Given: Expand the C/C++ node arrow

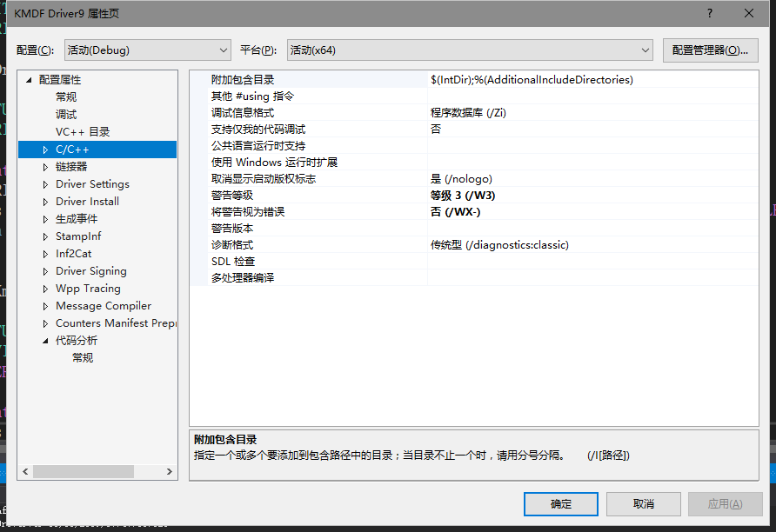Looking at the screenshot, I should pos(45,150).
